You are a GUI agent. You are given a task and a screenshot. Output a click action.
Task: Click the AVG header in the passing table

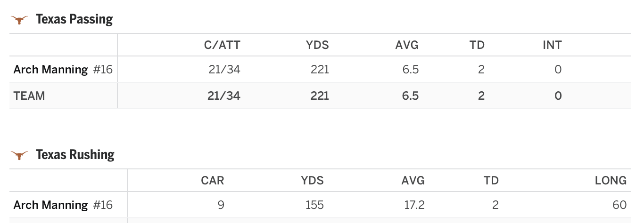tap(407, 45)
